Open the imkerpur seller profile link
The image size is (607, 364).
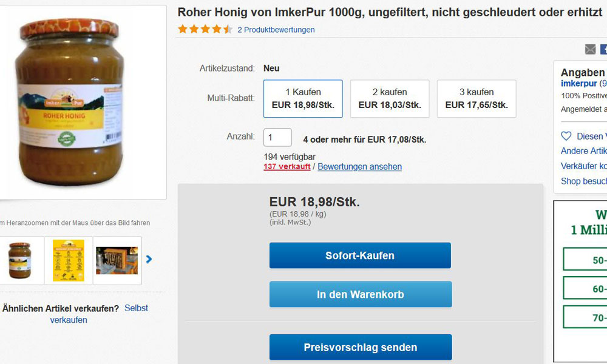tap(578, 84)
